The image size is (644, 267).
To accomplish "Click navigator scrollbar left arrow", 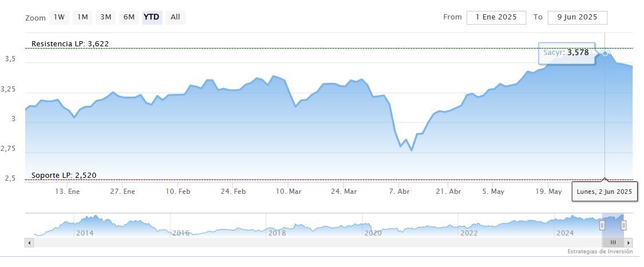I will tap(30, 242).
